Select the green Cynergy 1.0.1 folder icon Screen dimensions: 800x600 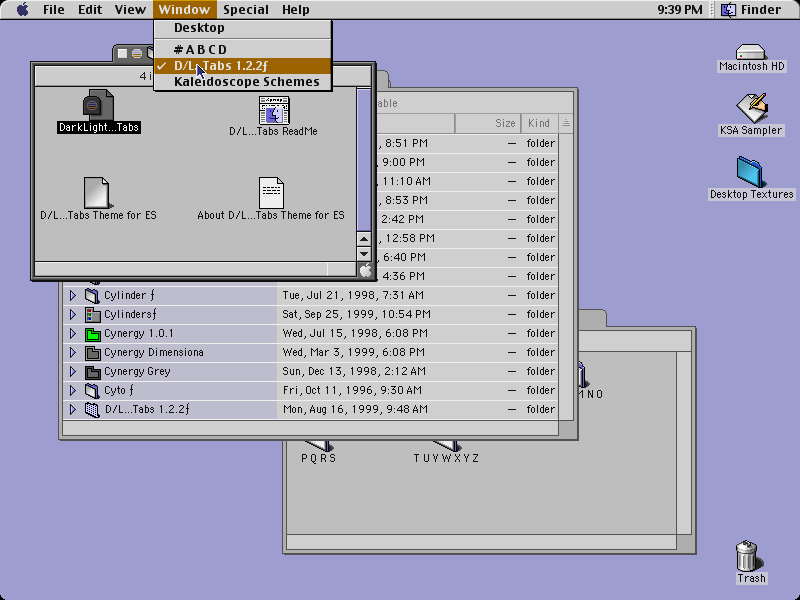(x=92, y=334)
